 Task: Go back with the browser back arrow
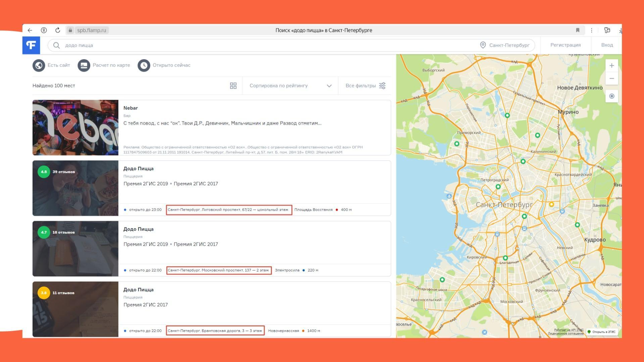click(30, 30)
